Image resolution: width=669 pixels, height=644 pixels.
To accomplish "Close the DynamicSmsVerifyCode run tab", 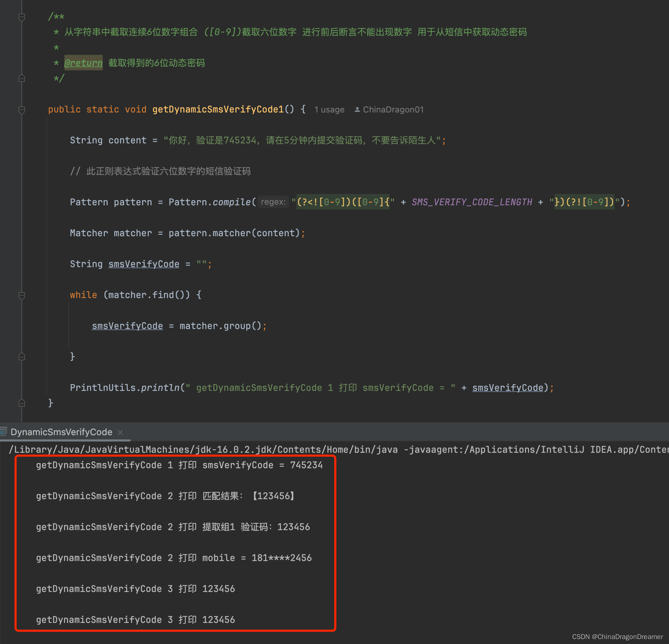I will [120, 432].
